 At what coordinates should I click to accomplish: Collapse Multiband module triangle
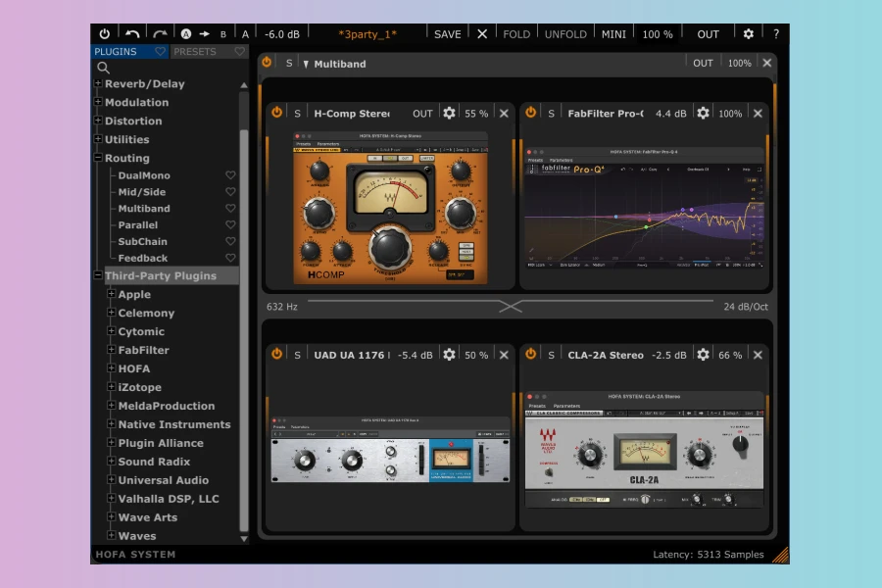coord(306,64)
